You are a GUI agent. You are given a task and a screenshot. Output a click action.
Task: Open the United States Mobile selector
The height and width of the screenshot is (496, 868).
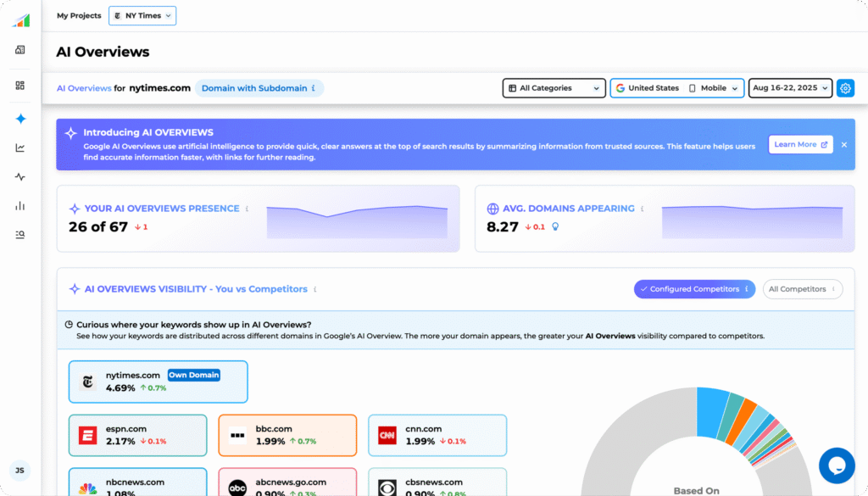pyautogui.click(x=676, y=88)
